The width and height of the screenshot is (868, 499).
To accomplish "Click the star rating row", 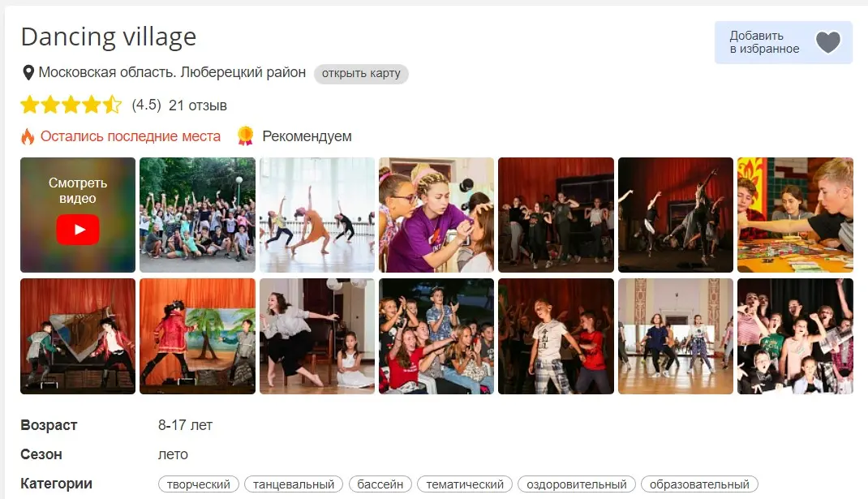I will pyautogui.click(x=71, y=105).
